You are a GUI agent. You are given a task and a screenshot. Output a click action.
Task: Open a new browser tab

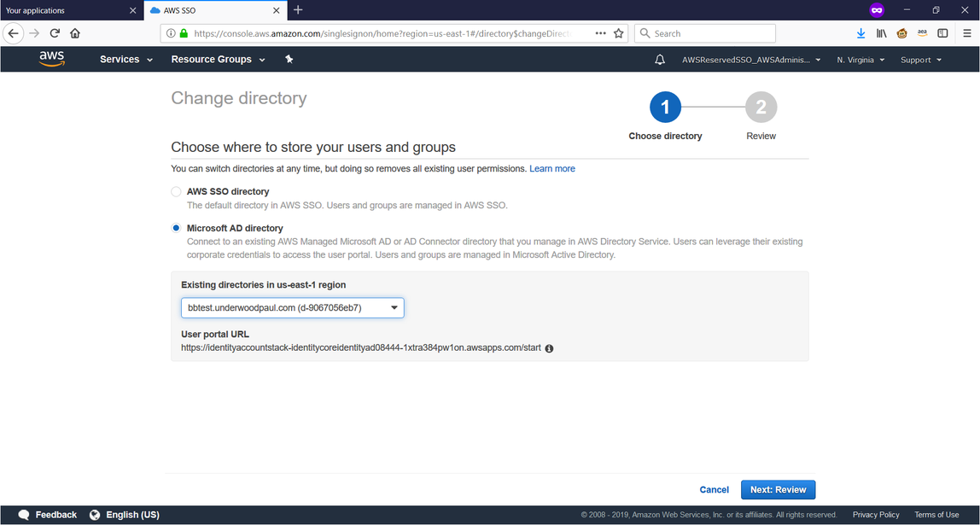(x=298, y=10)
